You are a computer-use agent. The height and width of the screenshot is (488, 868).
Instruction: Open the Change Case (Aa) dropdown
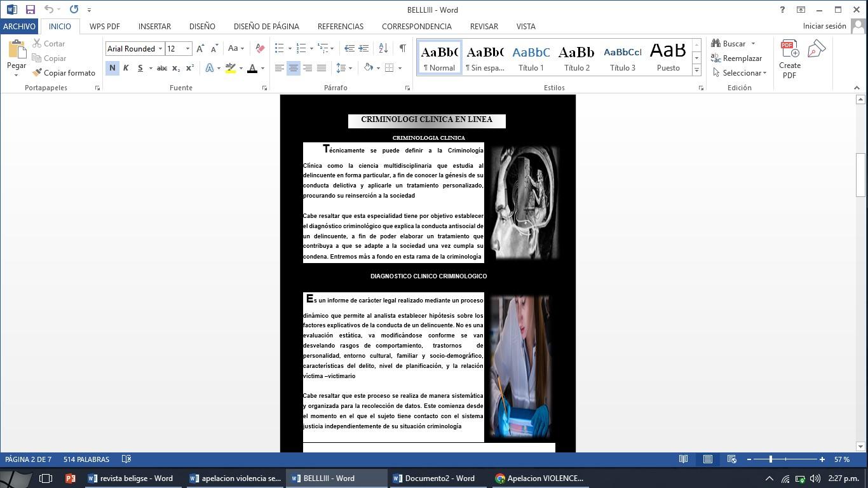point(236,49)
